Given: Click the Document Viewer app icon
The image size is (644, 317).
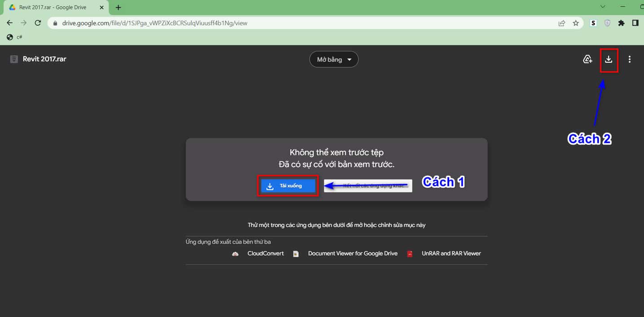Looking at the screenshot, I should pos(296,254).
